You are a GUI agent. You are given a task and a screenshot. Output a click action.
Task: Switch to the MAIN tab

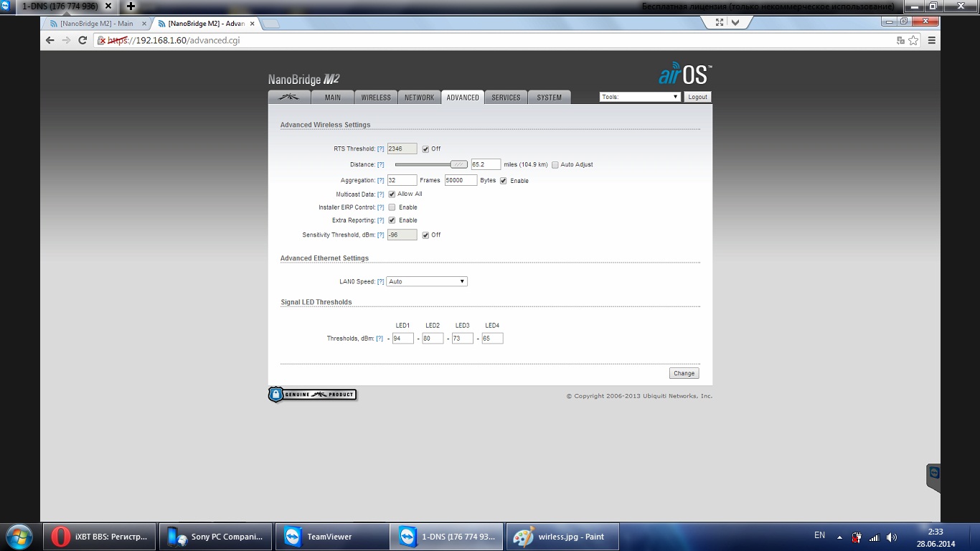coord(333,98)
